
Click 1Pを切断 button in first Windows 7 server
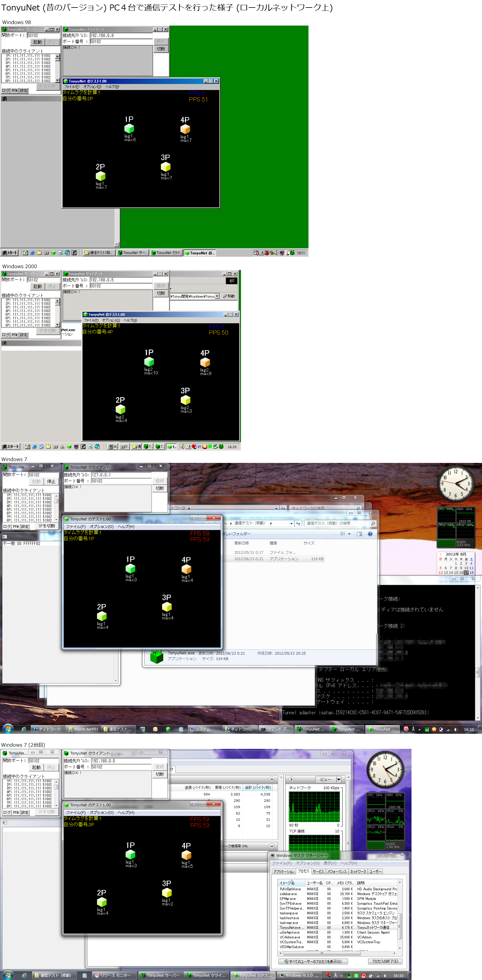46,526
